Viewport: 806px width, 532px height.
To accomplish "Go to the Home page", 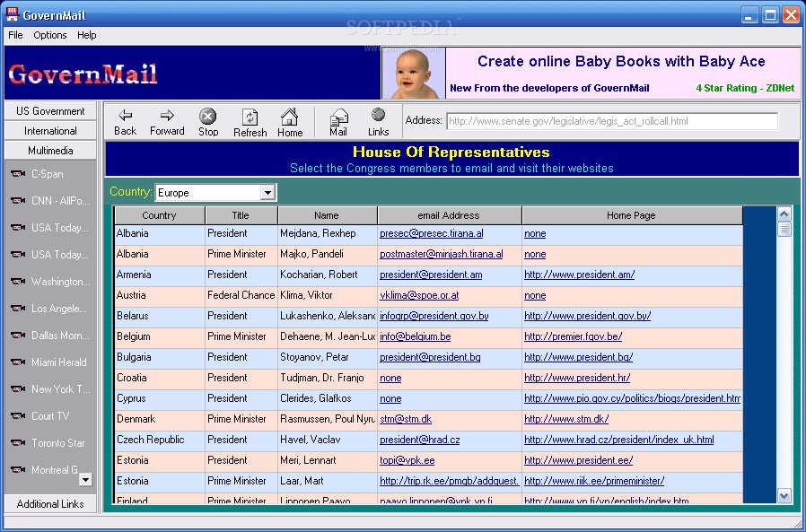I will (x=290, y=123).
